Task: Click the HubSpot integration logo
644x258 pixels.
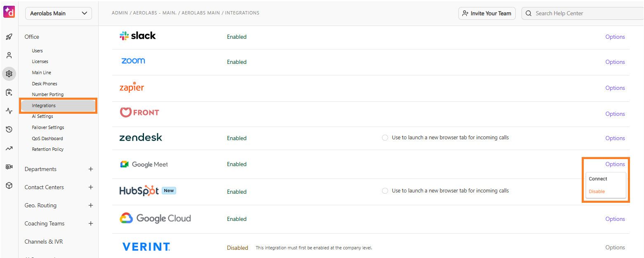Action: coord(139,191)
